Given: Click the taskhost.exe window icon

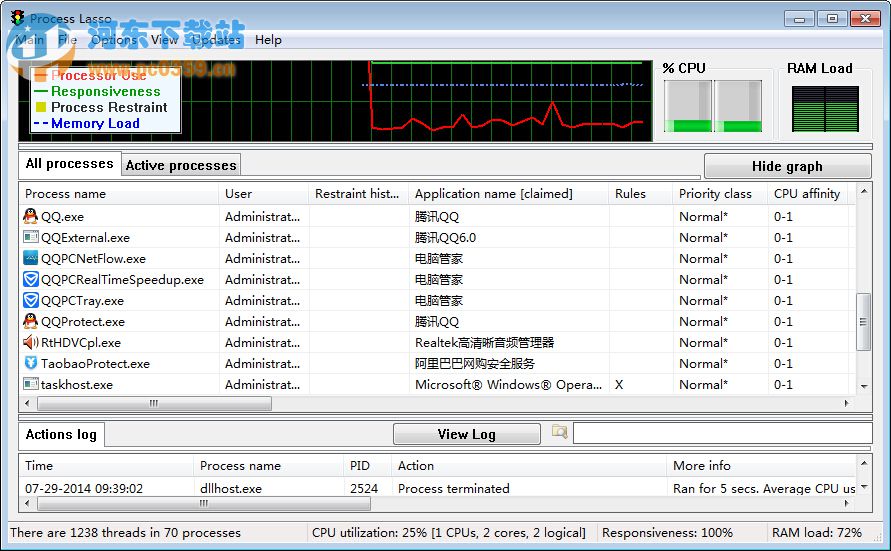Looking at the screenshot, I should 31,384.
